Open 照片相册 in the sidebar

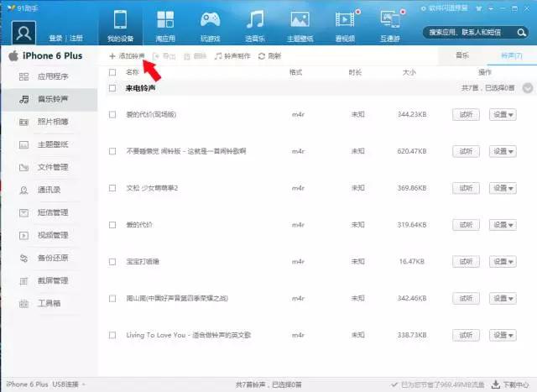[x=49, y=122]
